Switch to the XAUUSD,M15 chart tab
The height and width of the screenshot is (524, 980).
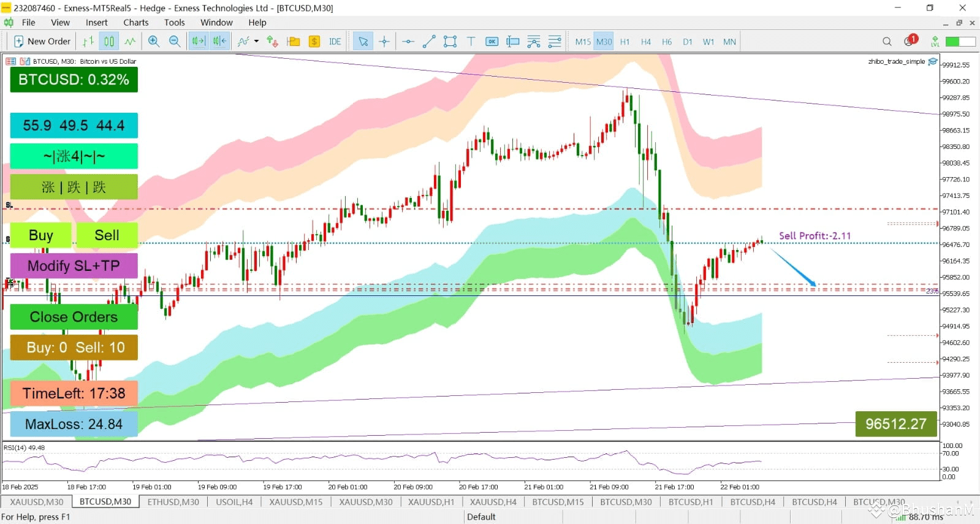pyautogui.click(x=295, y=502)
